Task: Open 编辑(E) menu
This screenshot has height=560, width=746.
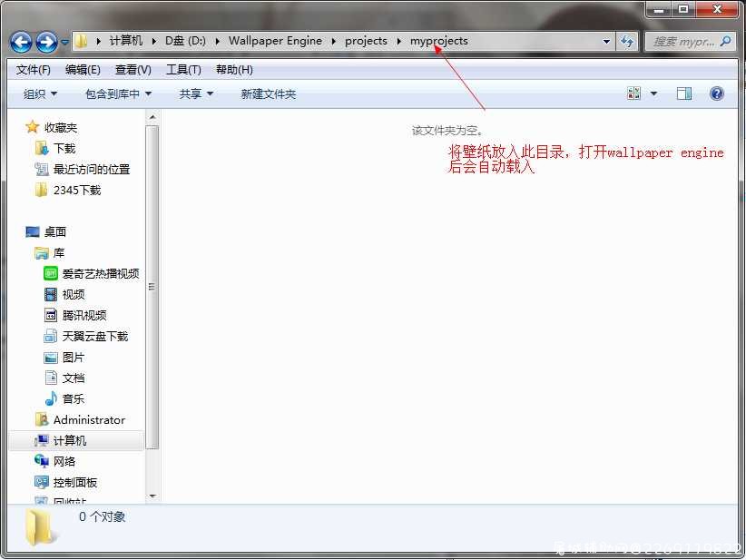Action: [x=83, y=70]
